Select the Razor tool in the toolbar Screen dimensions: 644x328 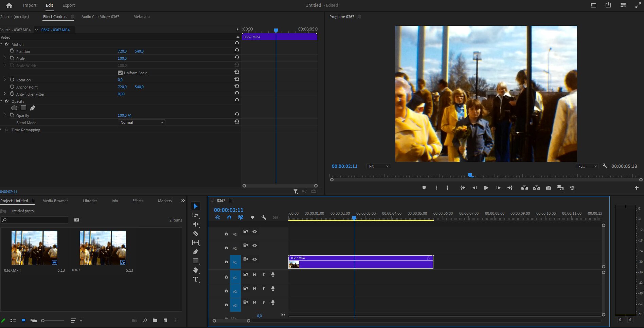196,233
